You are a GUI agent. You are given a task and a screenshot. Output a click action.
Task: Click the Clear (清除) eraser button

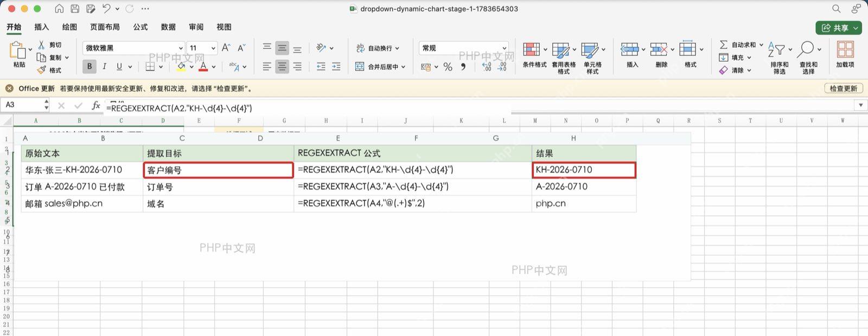coord(735,70)
